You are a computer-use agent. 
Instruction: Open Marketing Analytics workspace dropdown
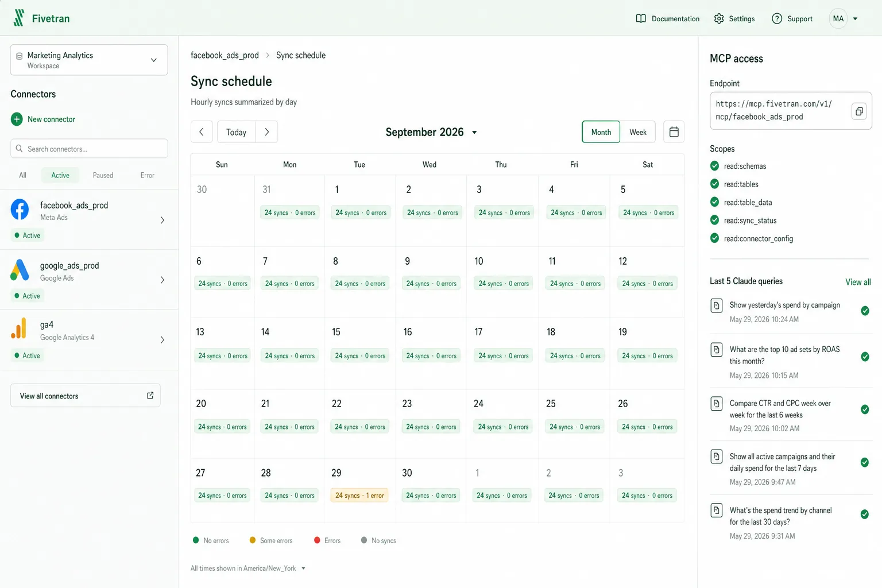click(89, 60)
